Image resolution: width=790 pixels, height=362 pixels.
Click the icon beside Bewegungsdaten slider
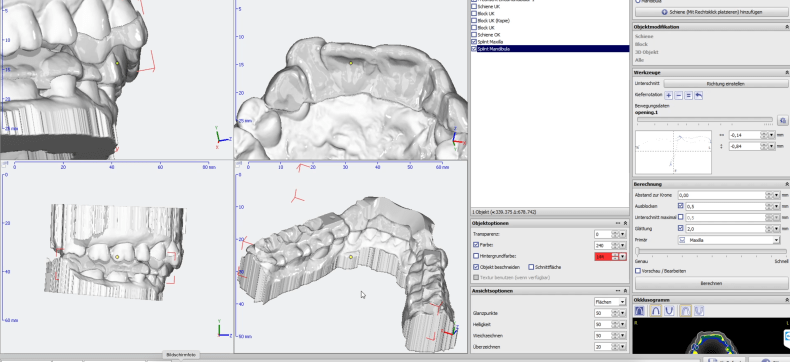[x=782, y=120]
